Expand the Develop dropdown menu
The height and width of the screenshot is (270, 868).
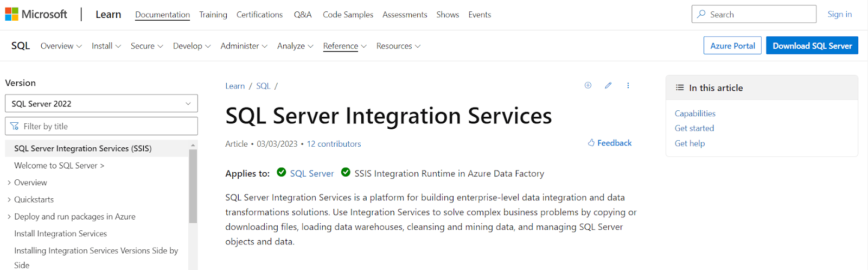[192, 46]
